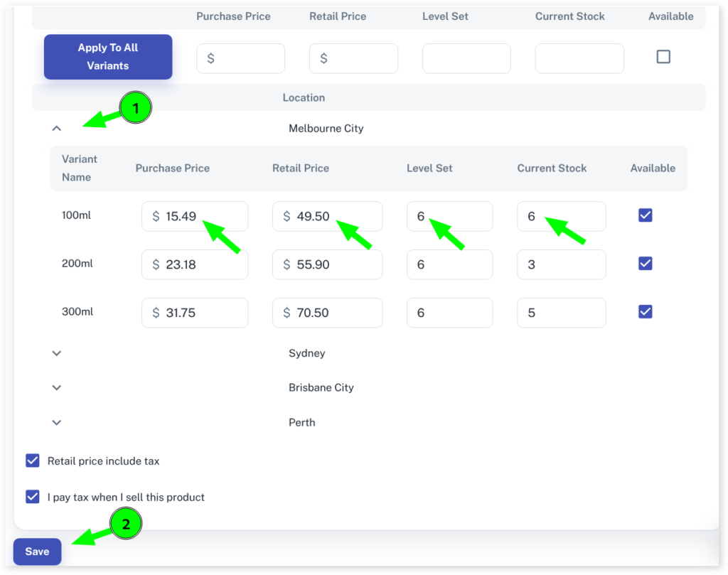Expand the Perth location row
Screen dimensions: 728x575
point(57,422)
